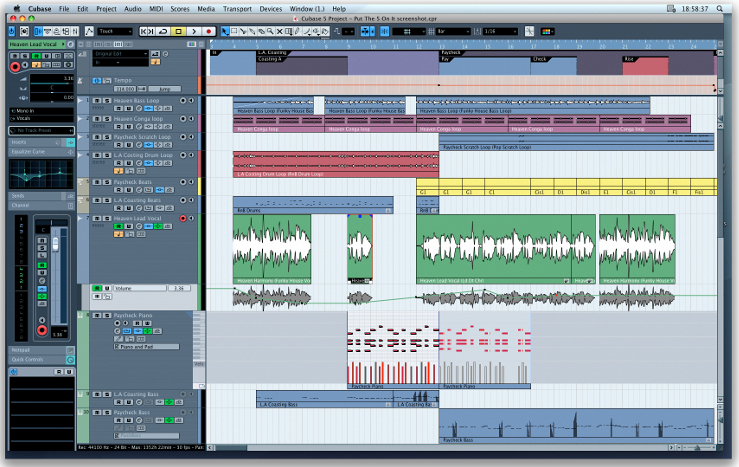This screenshot has height=467, width=739.
Task: Select the Draw pencil tool
Action: pyautogui.click(x=297, y=32)
